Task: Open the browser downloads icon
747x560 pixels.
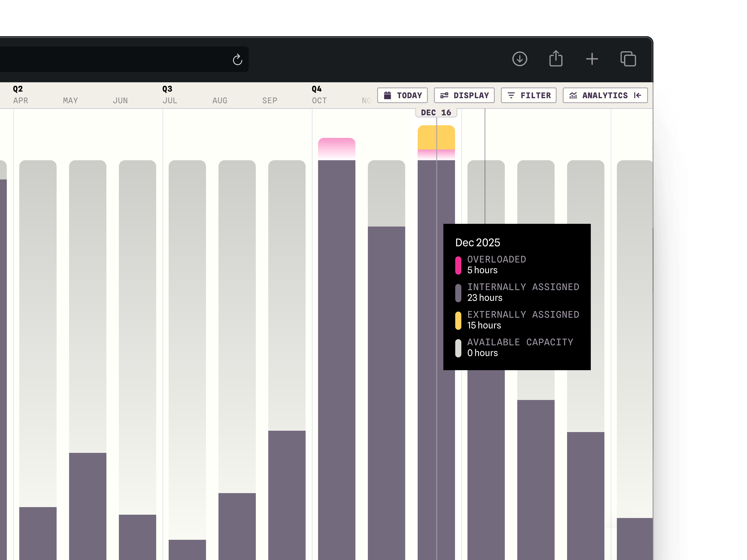Action: [519, 59]
